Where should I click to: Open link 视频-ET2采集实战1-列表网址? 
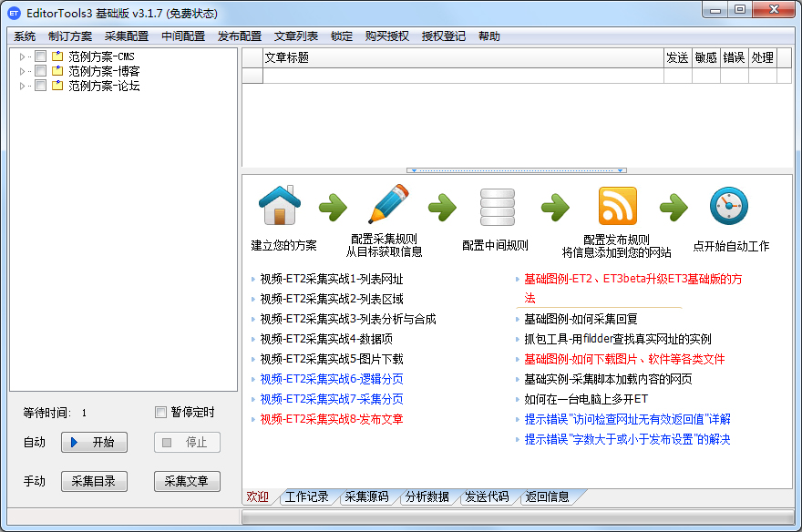(x=332, y=279)
